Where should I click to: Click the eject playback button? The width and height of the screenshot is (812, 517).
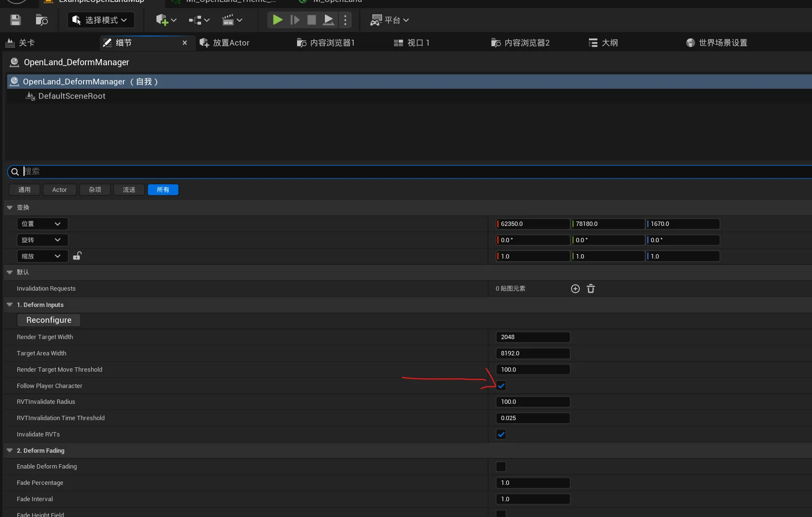tap(328, 20)
